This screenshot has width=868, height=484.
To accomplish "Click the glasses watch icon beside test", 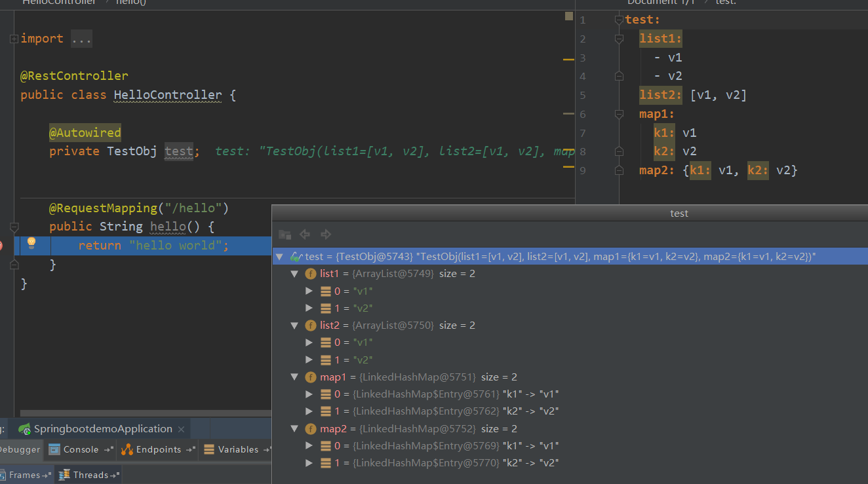I will (x=296, y=257).
